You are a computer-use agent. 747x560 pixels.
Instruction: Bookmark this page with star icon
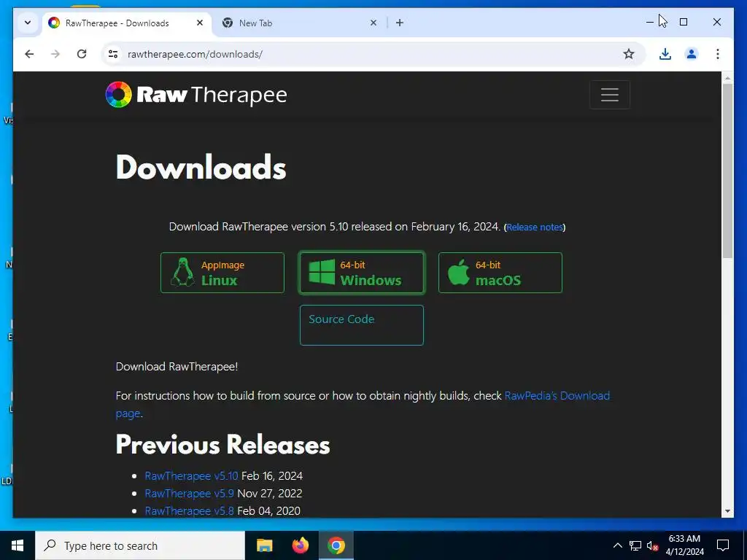pos(629,54)
